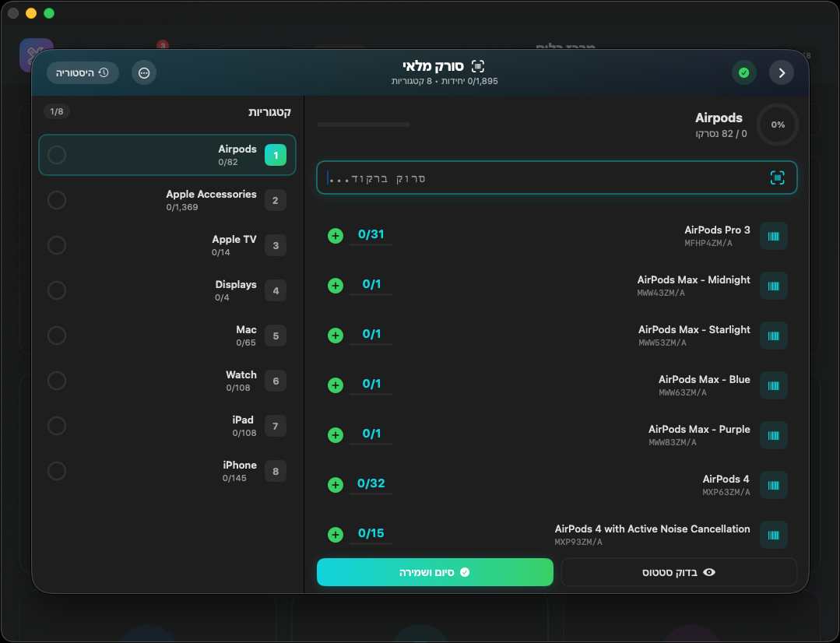The height and width of the screenshot is (643, 840).
Task: Click the barcode icon for AirPods Pro 3
Action: [x=773, y=236]
